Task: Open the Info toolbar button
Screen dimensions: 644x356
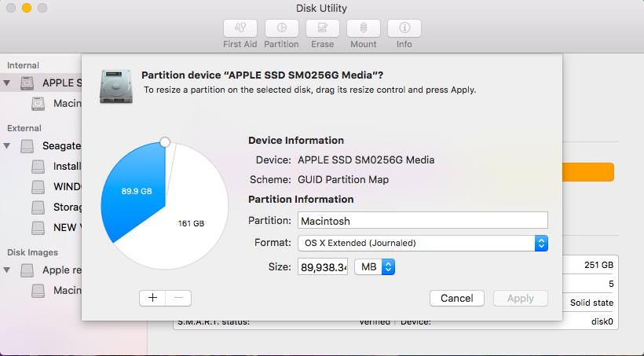Action: click(404, 28)
